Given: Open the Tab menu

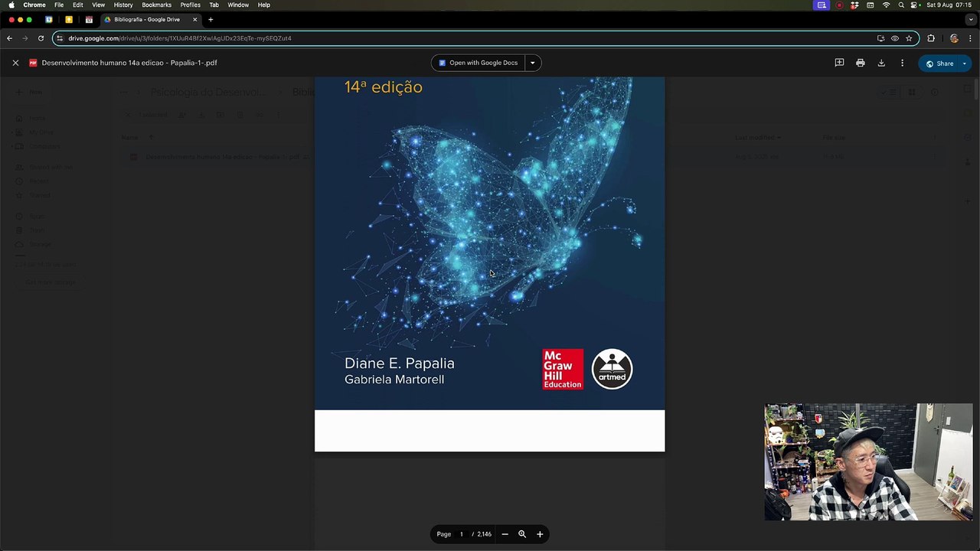Looking at the screenshot, I should [214, 5].
